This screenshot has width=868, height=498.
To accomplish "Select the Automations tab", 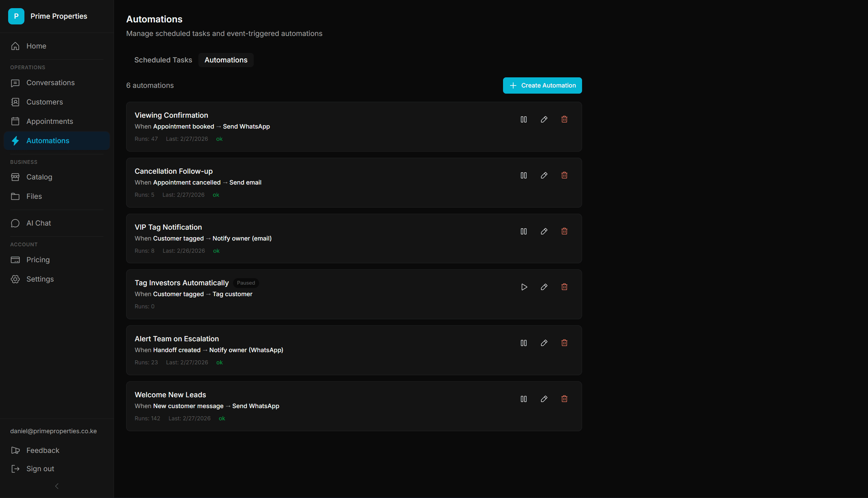I will [226, 60].
